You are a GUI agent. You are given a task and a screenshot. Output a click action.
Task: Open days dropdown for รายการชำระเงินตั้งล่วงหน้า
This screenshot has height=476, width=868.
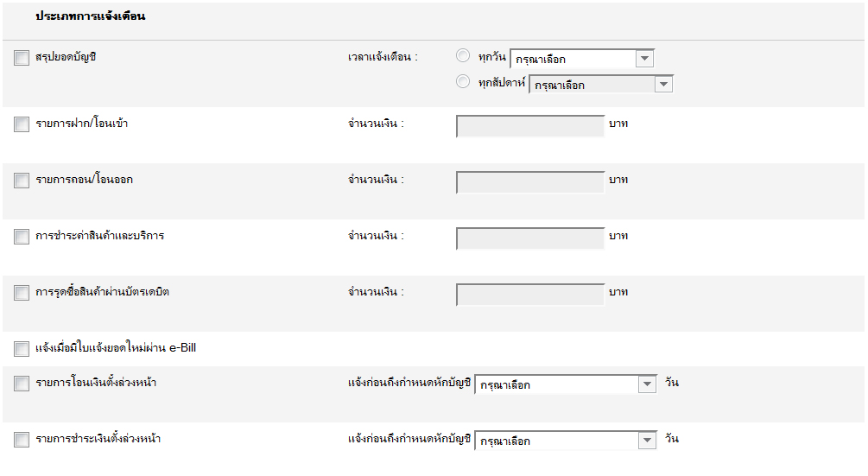(x=566, y=441)
